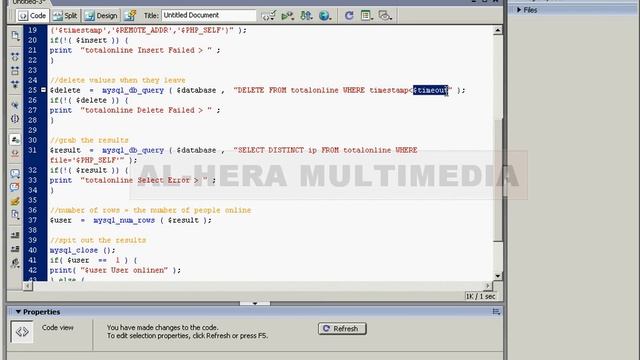Click the Collapse Full Tag icon
The width and height of the screenshot is (640, 360).
15,56
